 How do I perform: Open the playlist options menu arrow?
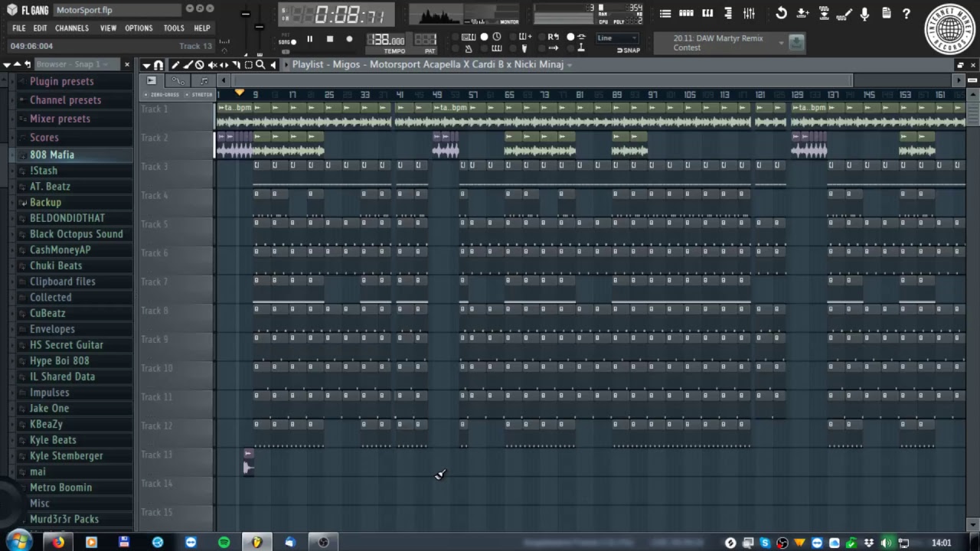pos(145,65)
